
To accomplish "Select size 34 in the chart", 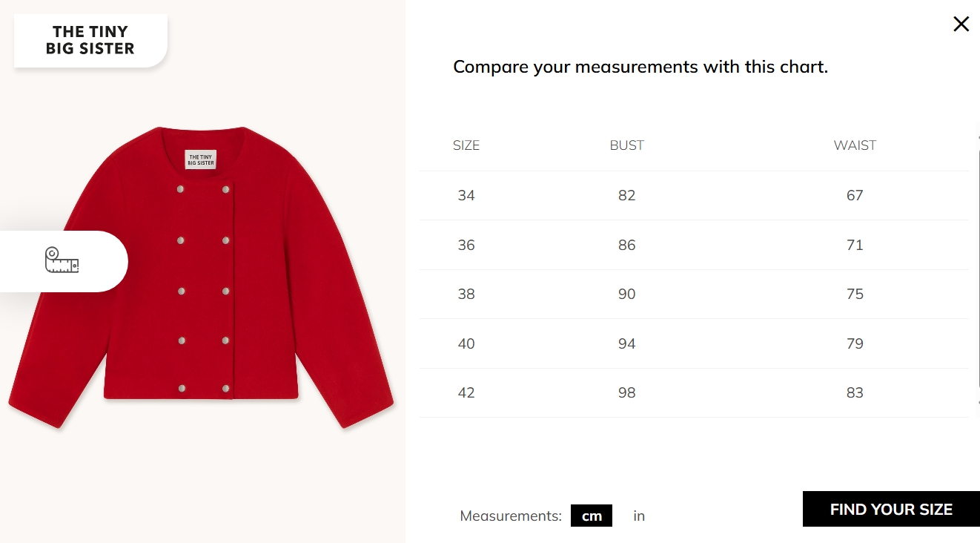I will pos(466,196).
